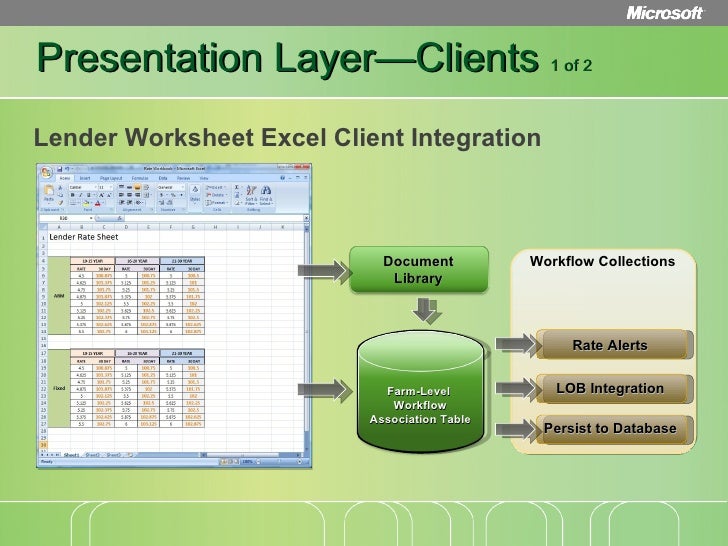Expand the Styles gallery dropdown

coord(195,194)
